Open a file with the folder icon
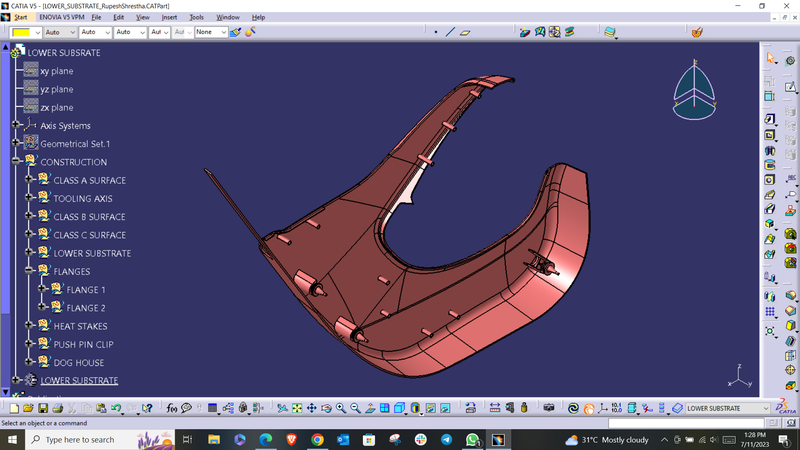800x450 pixels. [28, 408]
